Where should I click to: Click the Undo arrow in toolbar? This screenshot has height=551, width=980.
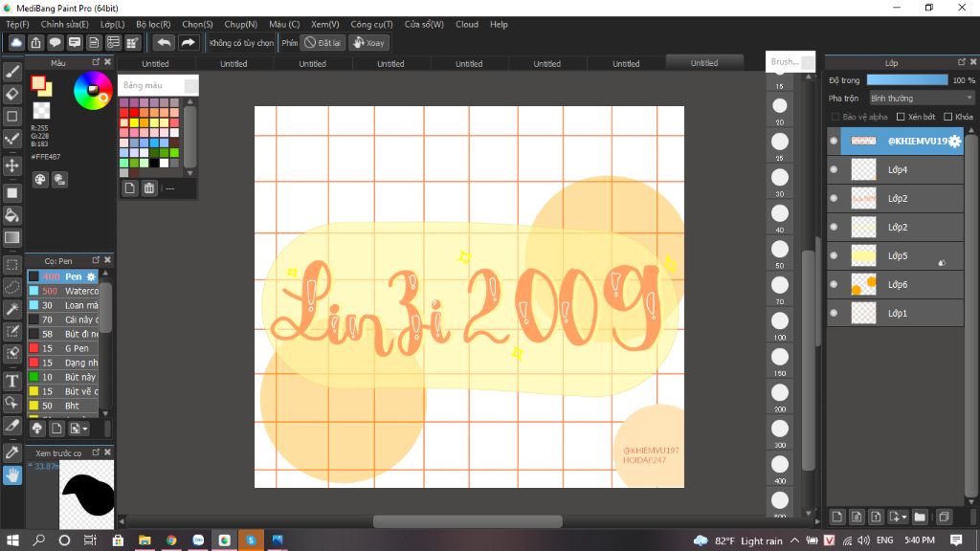pyautogui.click(x=164, y=42)
